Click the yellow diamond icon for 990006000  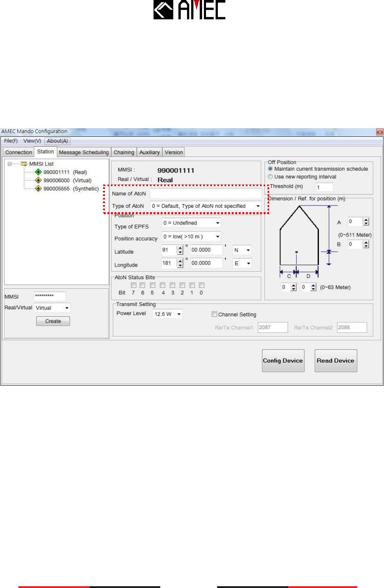(38, 180)
